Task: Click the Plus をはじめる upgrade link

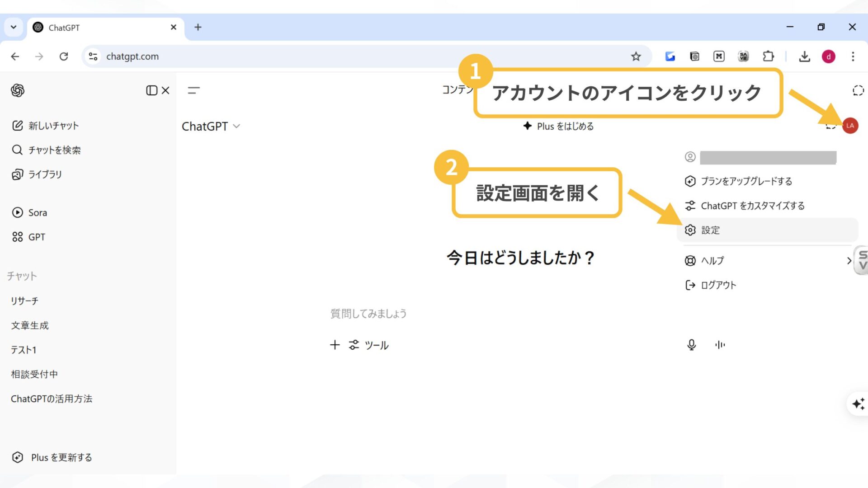Action: [x=559, y=126]
